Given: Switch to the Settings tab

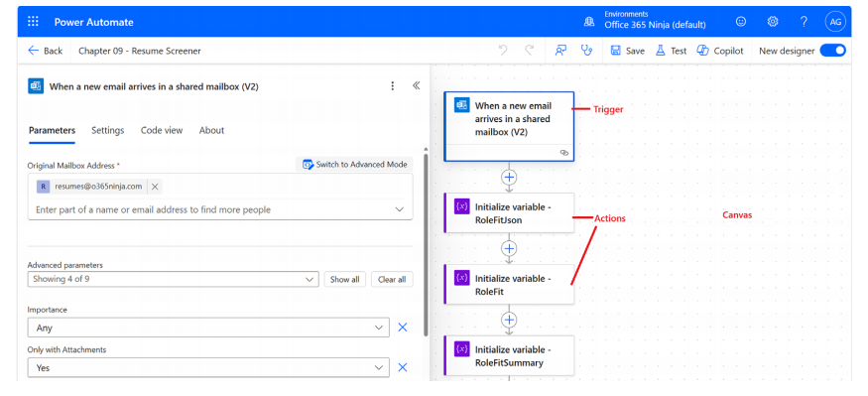Looking at the screenshot, I should [108, 131].
